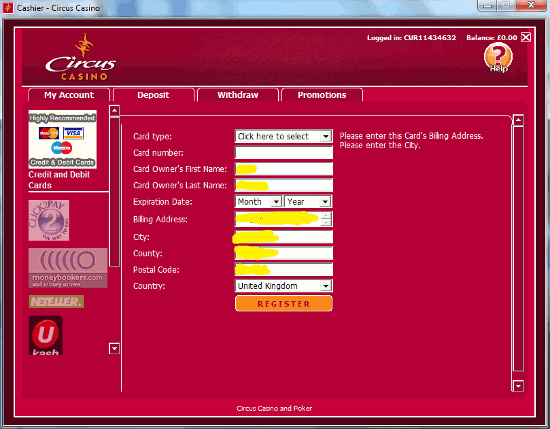Close cashier with white X icon
Viewport: 550px width, 429px height.
[x=525, y=37]
